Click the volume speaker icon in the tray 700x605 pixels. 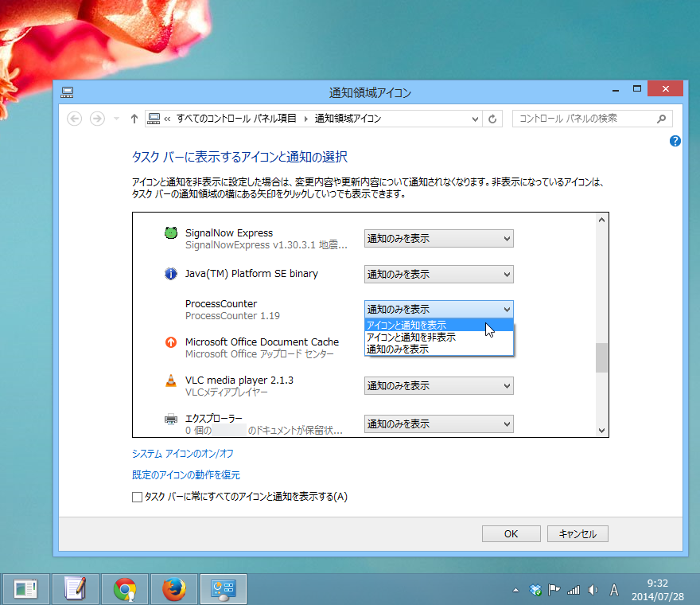point(593,589)
